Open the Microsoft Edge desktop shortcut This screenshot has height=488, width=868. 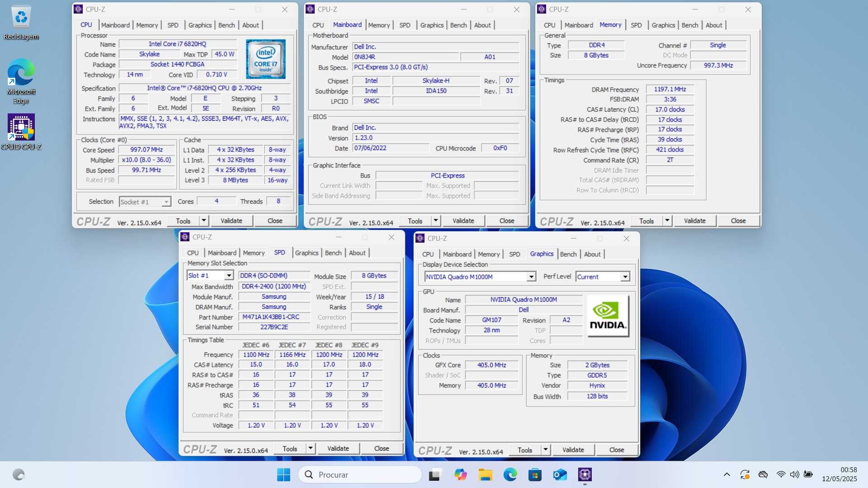21,81
